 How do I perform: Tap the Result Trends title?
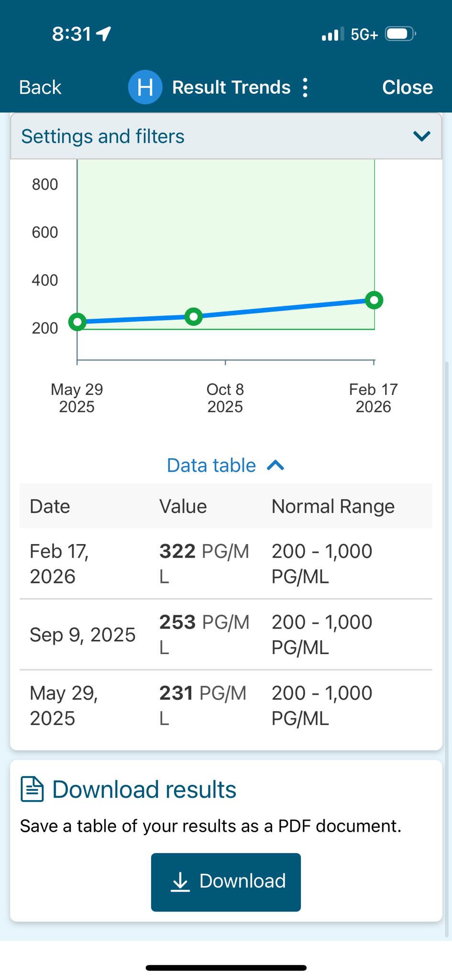coord(232,88)
